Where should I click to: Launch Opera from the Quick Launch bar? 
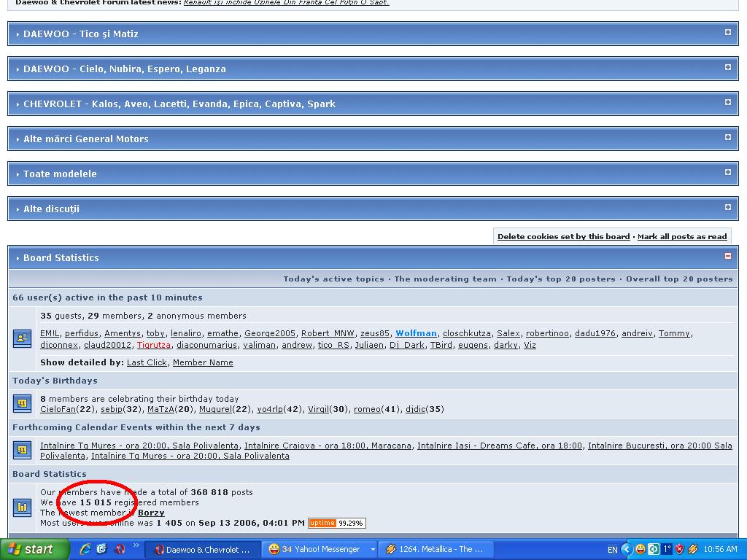(x=119, y=549)
